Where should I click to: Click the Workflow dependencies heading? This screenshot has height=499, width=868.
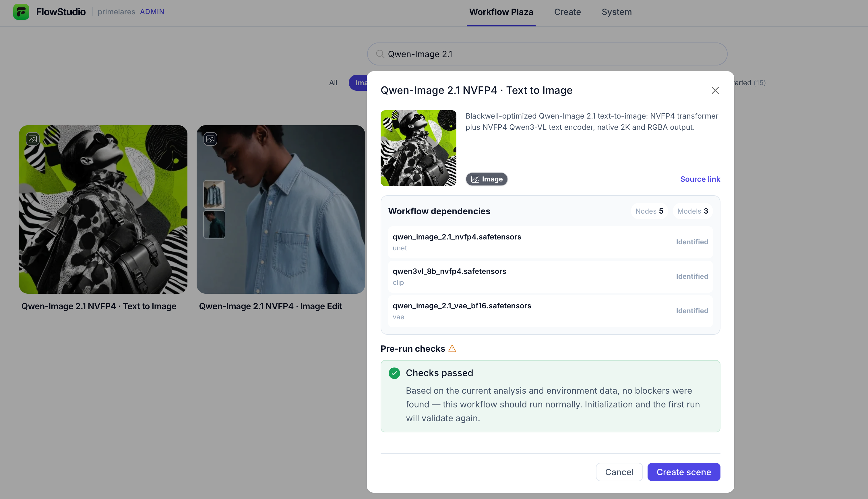(439, 211)
